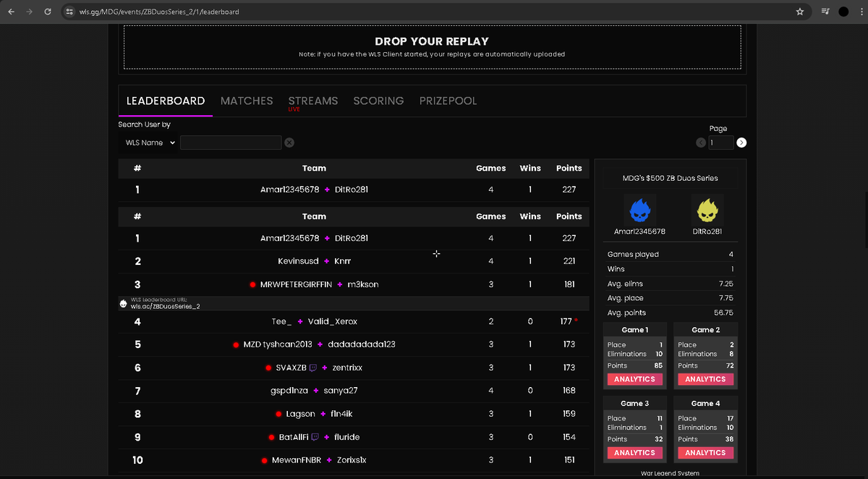Select player Zorixs1x
Viewport: 868px width, 479px height.
click(352, 461)
